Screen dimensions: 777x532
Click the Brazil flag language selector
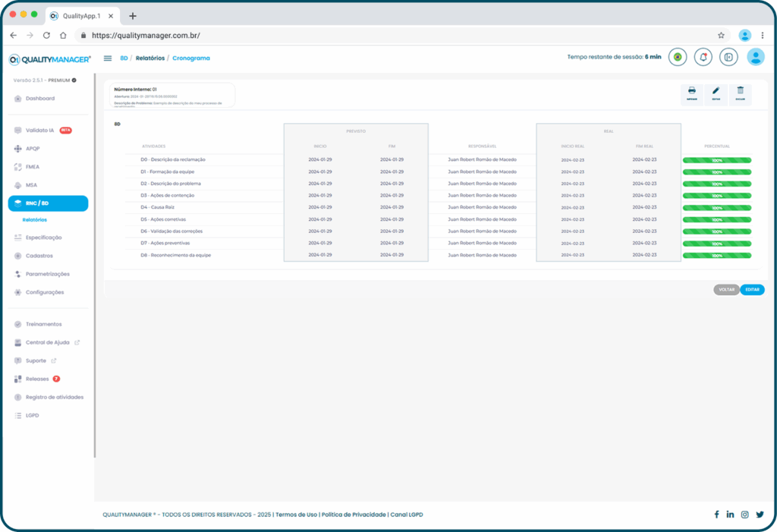point(678,57)
